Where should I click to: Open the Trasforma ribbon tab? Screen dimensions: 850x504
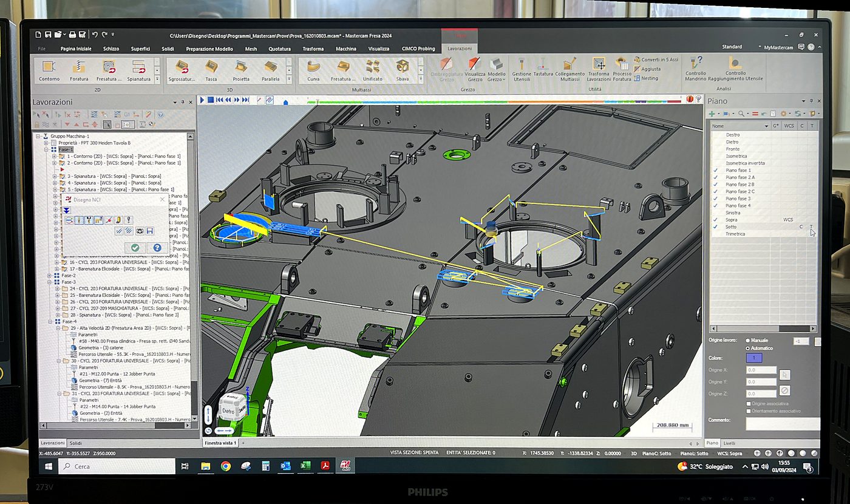click(x=313, y=49)
